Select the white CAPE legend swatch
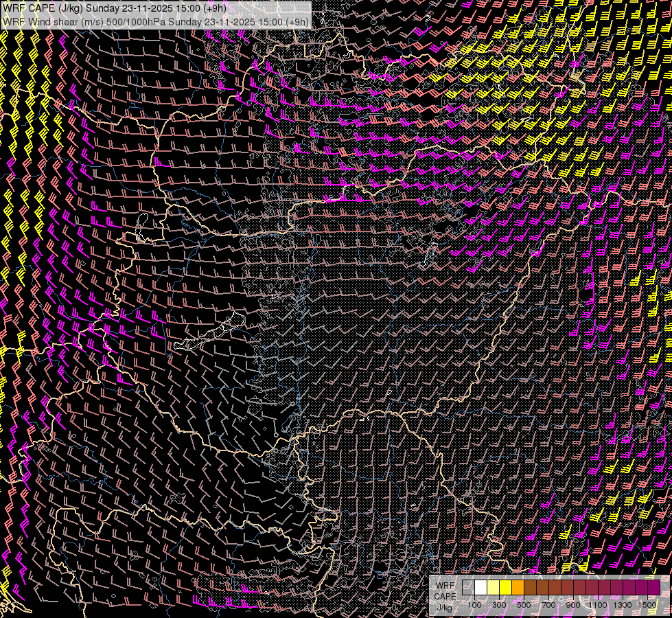Image resolution: width=672 pixels, height=618 pixels. [481, 588]
